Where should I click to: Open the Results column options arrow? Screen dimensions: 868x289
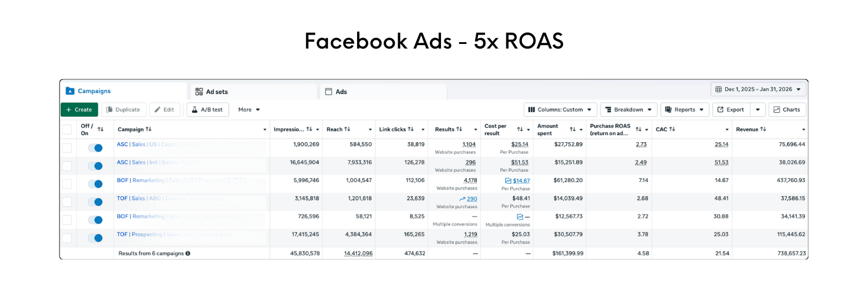pyautogui.click(x=476, y=129)
